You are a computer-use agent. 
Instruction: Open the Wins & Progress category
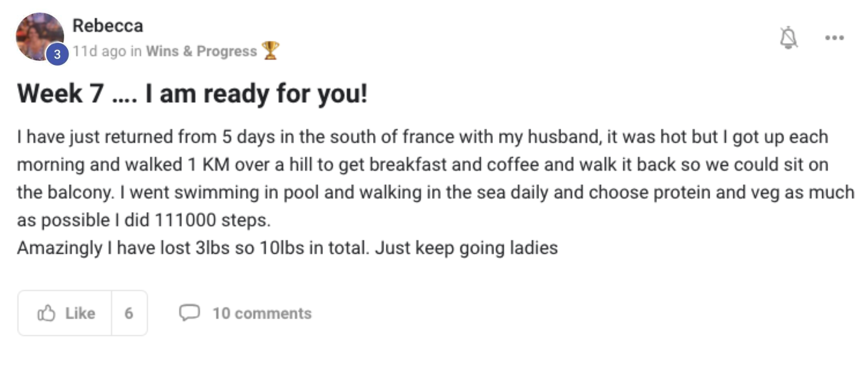(201, 51)
